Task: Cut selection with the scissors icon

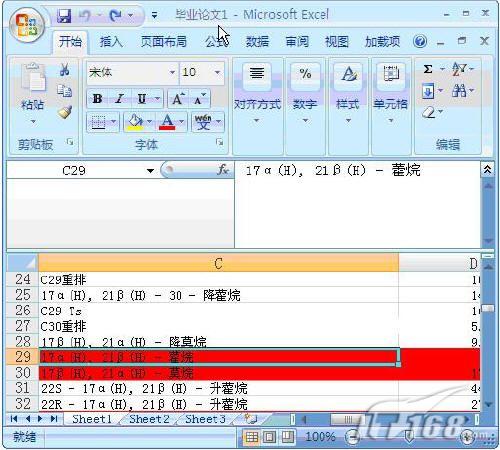Action: tap(65, 70)
